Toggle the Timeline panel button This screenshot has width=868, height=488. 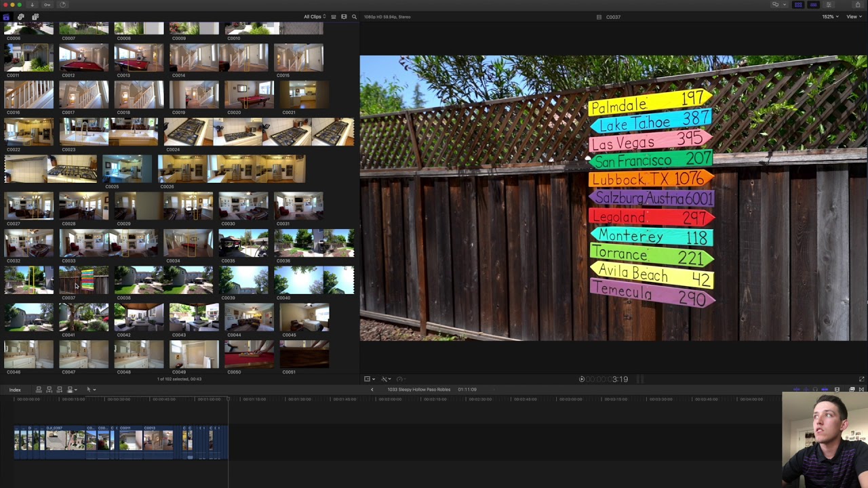point(813,5)
